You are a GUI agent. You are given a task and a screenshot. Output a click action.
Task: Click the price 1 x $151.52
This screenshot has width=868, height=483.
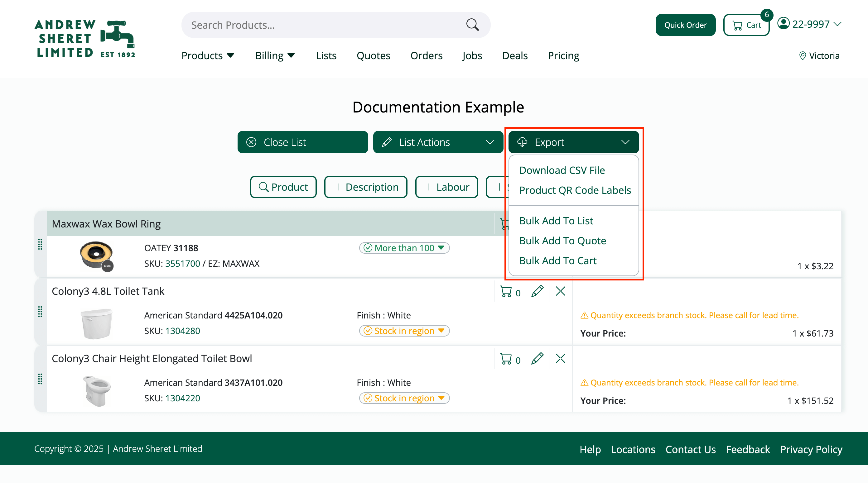click(x=810, y=401)
